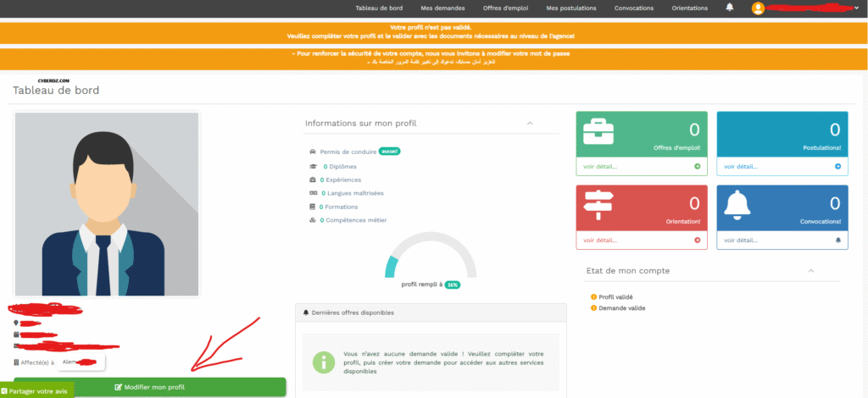Screen dimensions: 868x398
Task: Click the graduation cap icon beside Diplômes
Action: pos(313,166)
